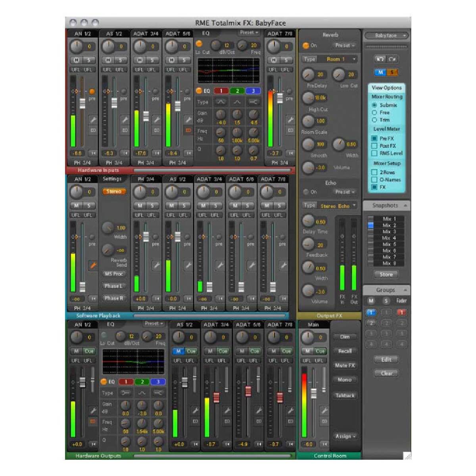The height and width of the screenshot is (476, 476).
Task: Open wrench settings on Hardware Outputs ADAT 5/6
Action: click(x=259, y=410)
